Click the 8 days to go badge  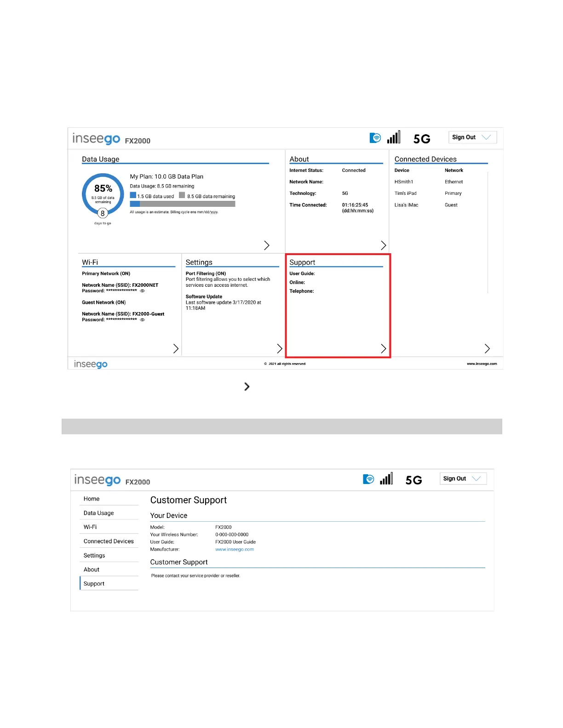point(103,213)
